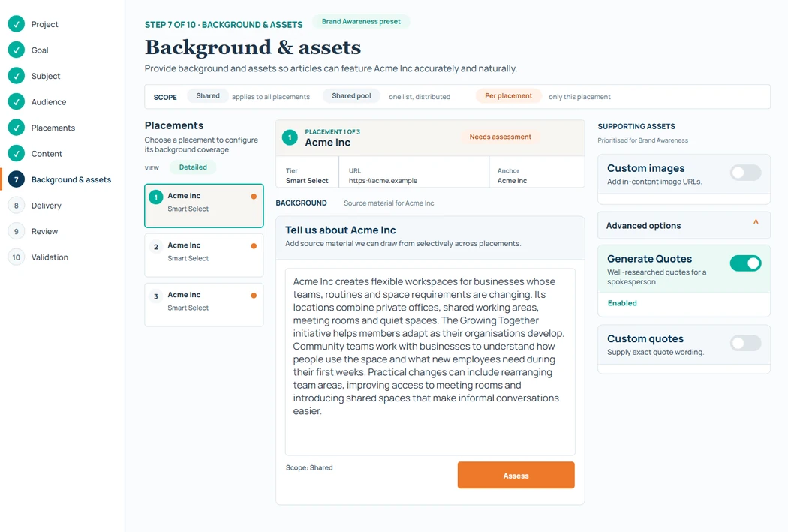Open the Audience step in sidebar
788x532 pixels.
(x=48, y=102)
